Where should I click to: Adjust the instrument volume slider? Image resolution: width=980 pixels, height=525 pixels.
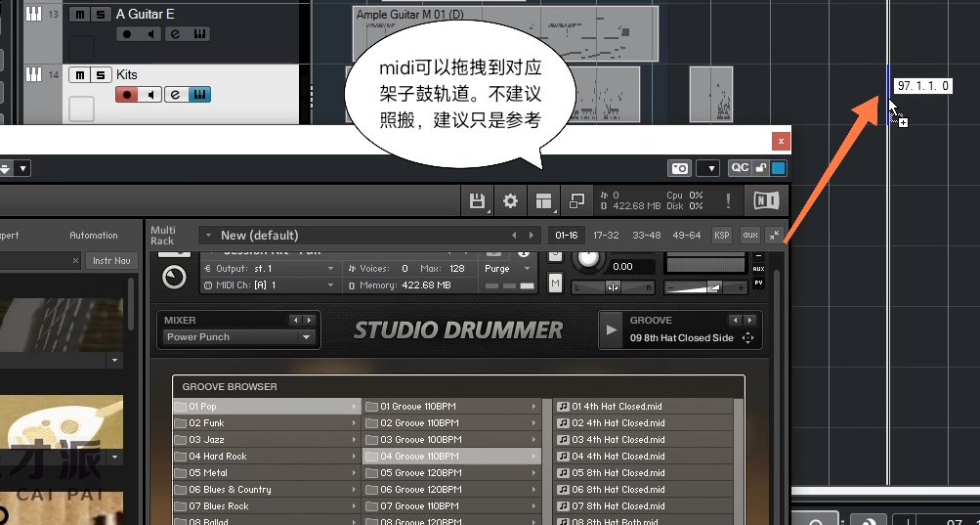click(705, 287)
